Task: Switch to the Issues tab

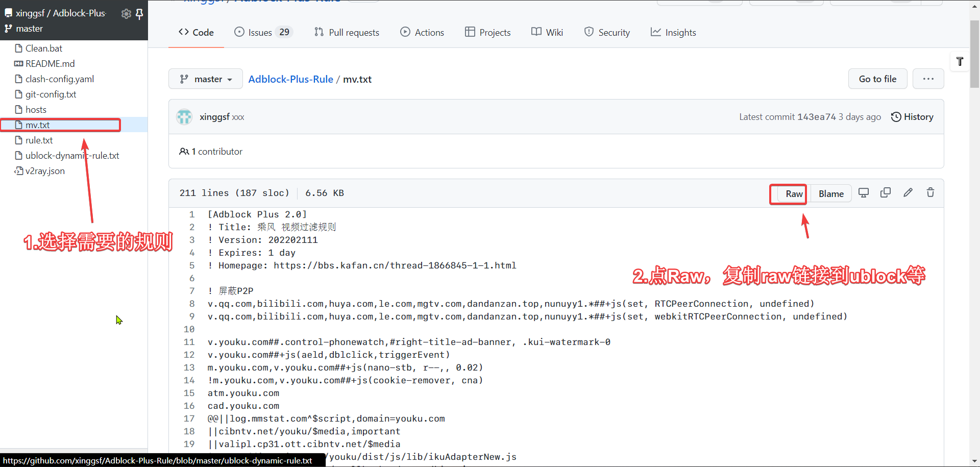Action: (x=259, y=32)
